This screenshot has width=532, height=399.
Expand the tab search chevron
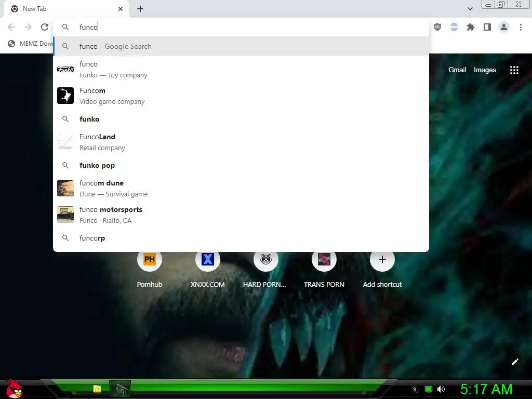pyautogui.click(x=470, y=9)
